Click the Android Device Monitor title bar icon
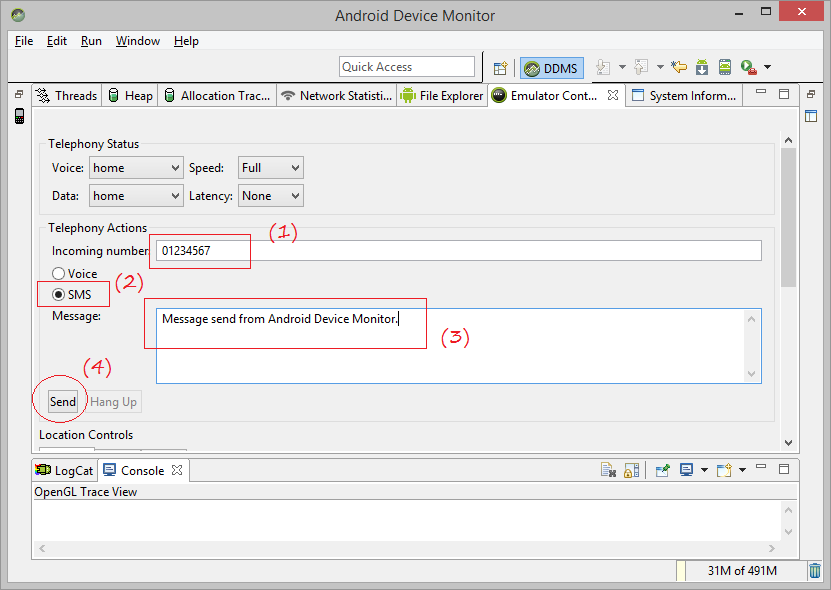Screen dimensions: 831x590 click(17, 15)
